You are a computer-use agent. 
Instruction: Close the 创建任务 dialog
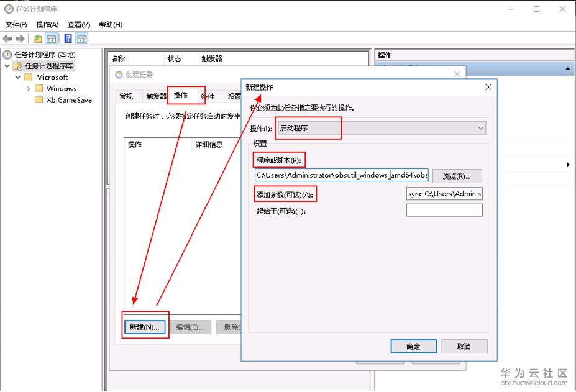(457, 74)
